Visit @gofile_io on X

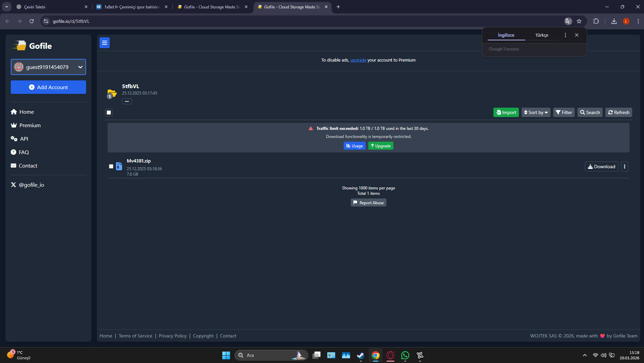pos(28,185)
